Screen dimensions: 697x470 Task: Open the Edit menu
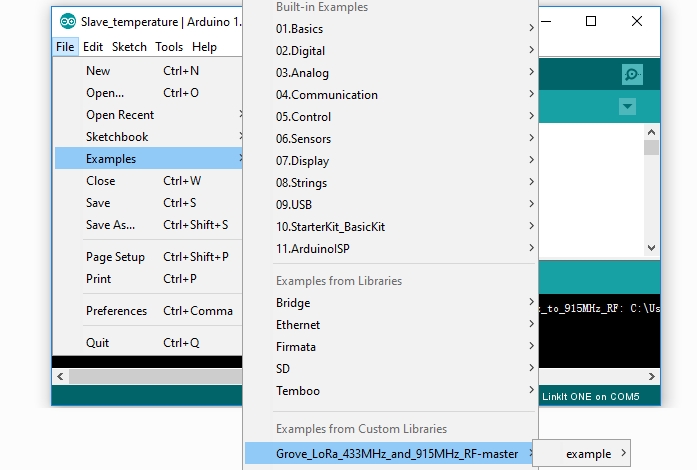pyautogui.click(x=93, y=47)
